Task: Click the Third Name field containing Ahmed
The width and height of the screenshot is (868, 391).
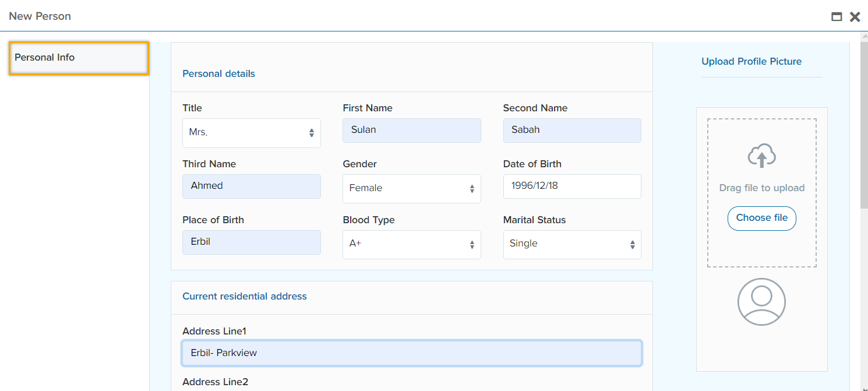Action: point(251,186)
